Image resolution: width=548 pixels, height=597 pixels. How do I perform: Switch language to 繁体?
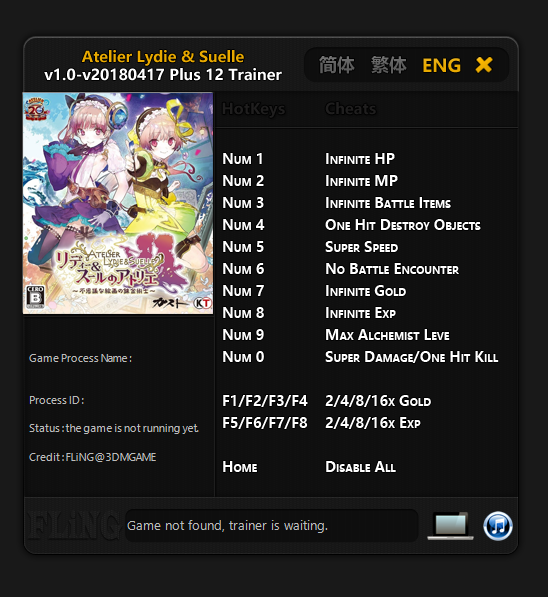point(388,65)
